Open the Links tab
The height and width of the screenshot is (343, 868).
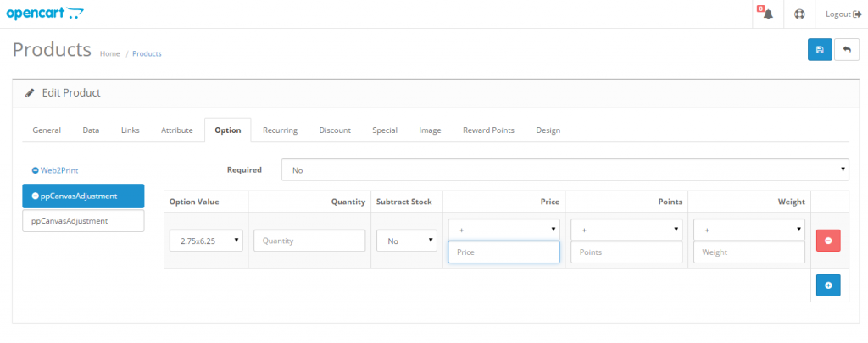(130, 130)
